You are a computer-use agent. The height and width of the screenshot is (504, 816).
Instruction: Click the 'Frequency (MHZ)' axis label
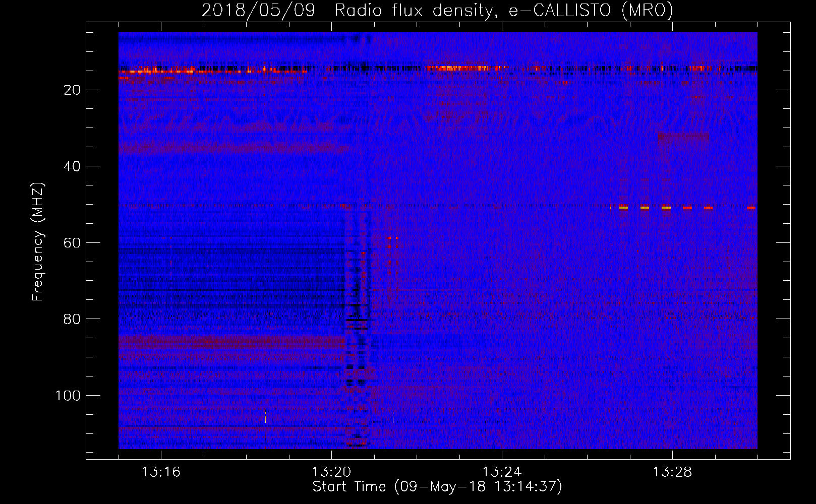click(x=38, y=242)
